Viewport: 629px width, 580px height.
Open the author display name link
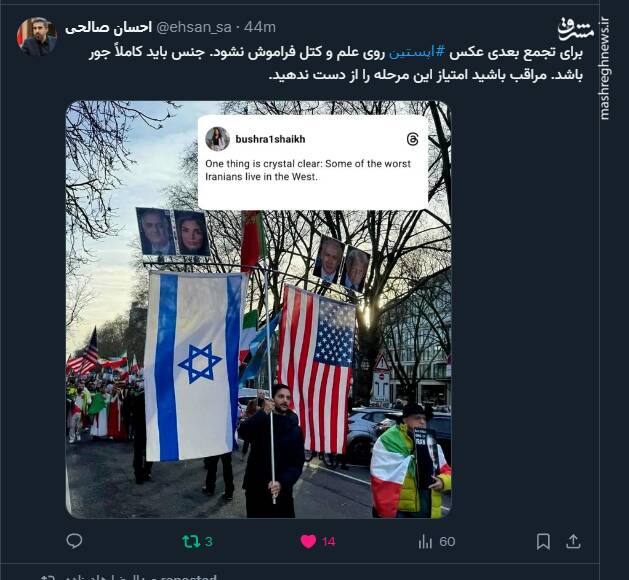[108, 27]
